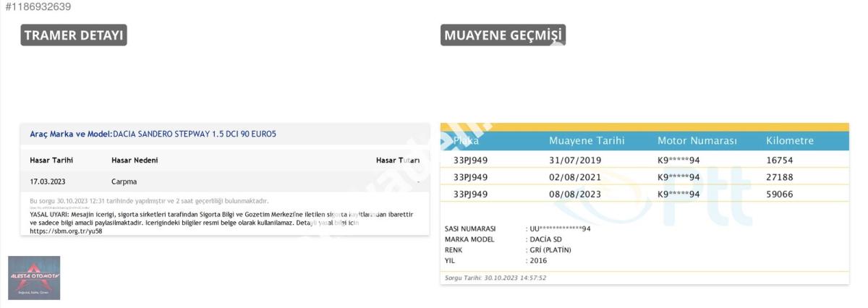Click the listing number #1186932639
The height and width of the screenshot is (308, 868).
tap(38, 7)
